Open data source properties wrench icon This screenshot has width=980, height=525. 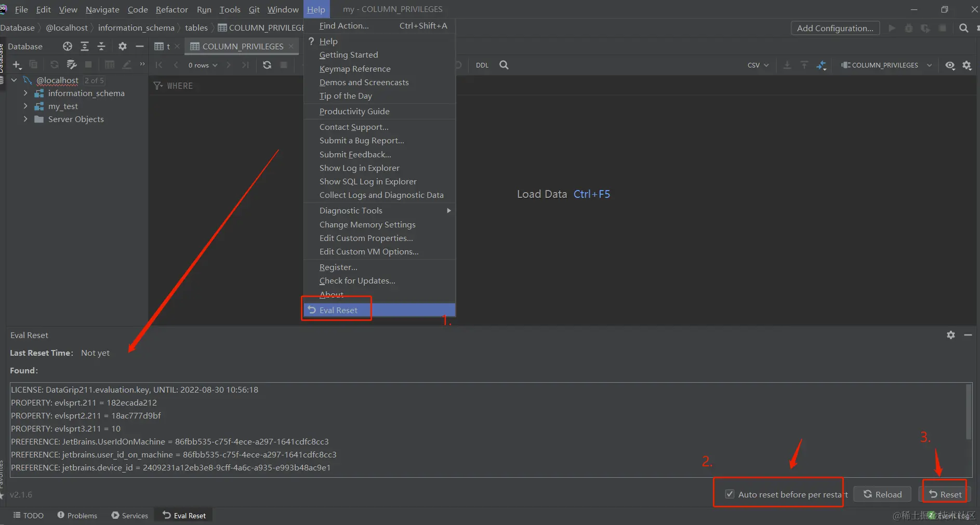72,64
